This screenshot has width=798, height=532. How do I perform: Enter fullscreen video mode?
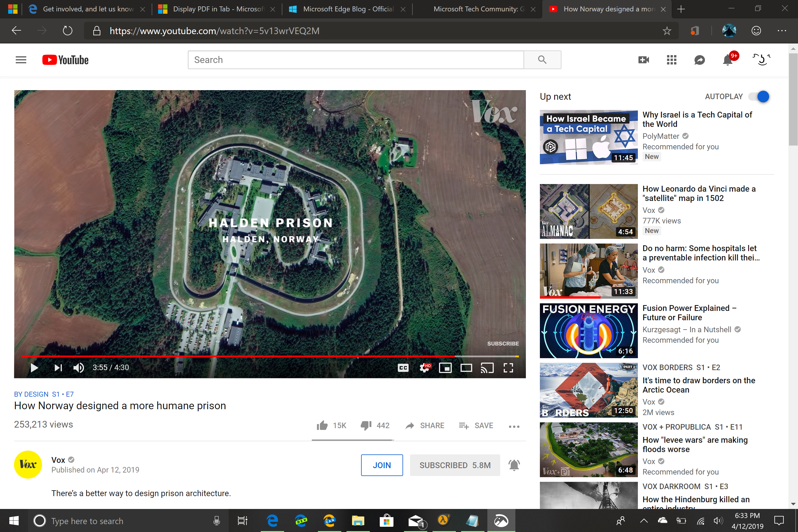(508, 368)
